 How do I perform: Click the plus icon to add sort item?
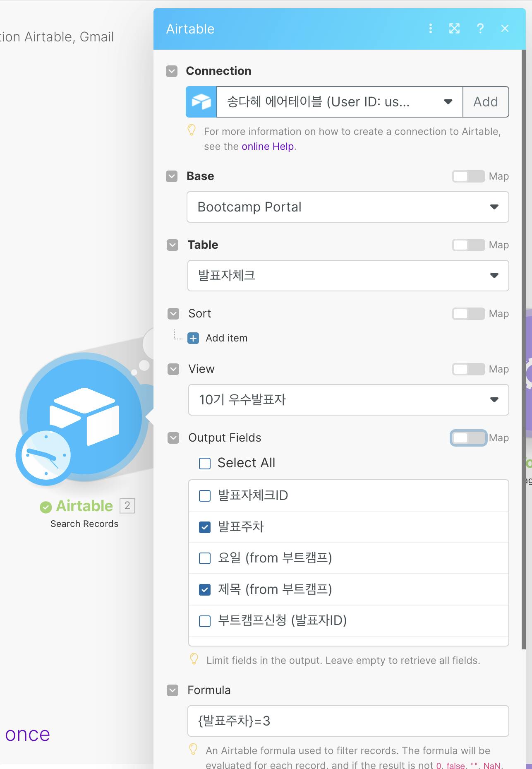193,338
